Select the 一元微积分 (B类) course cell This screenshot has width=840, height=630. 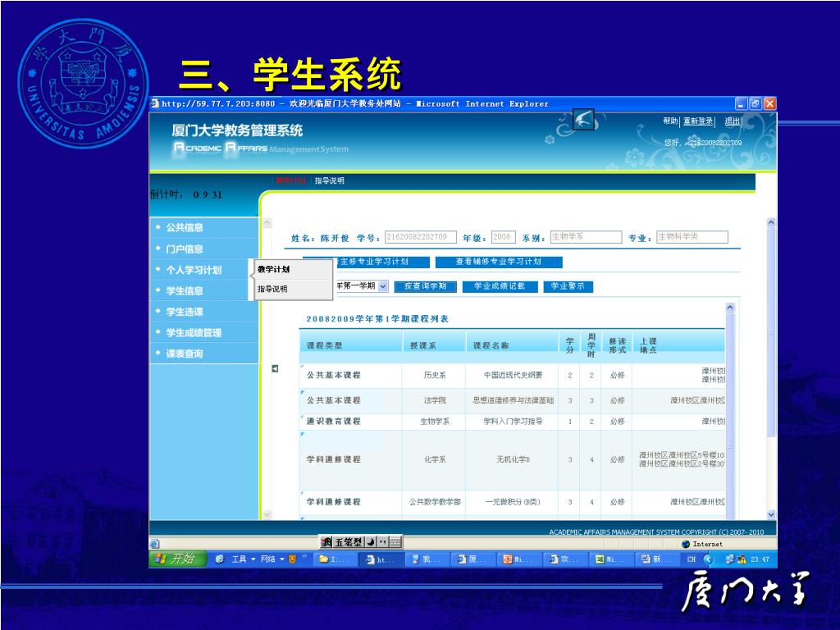pyautogui.click(x=513, y=502)
